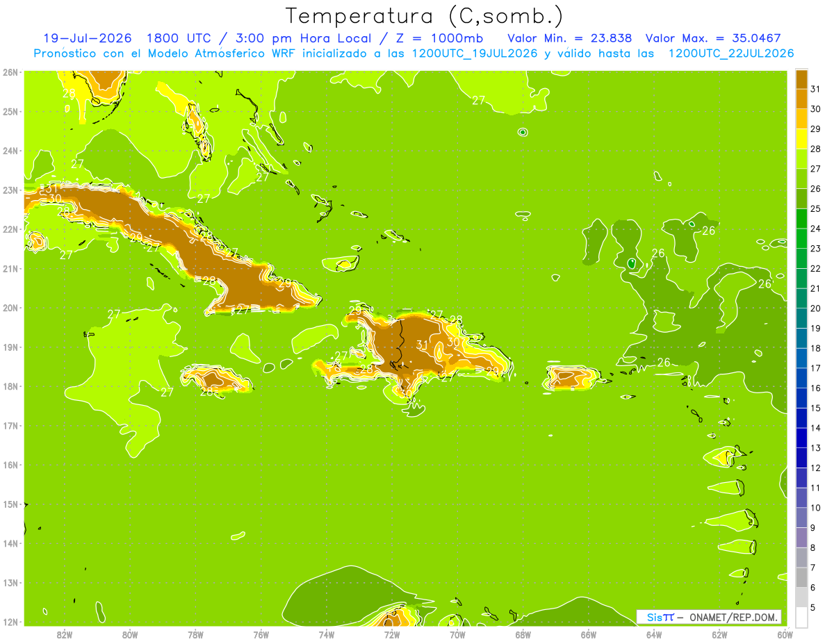The width and height of the screenshot is (834, 644).
Task: Click legend value 29 on the color bar
Action: (x=816, y=129)
